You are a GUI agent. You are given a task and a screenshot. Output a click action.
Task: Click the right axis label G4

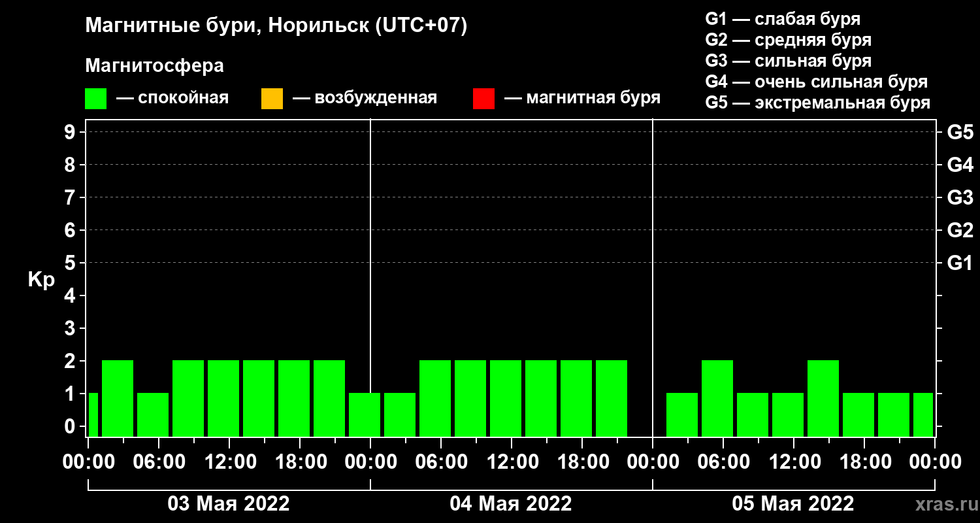[960, 165]
